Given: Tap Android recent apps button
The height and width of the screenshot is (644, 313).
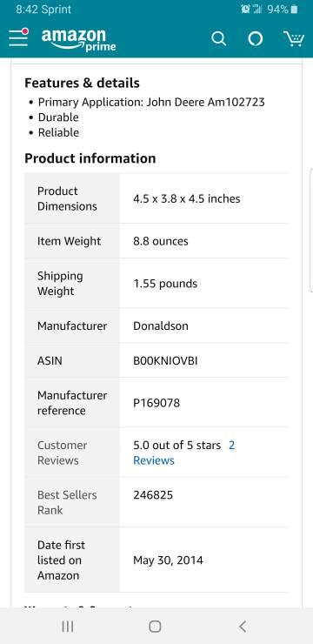Looking at the screenshot, I should 68,627.
